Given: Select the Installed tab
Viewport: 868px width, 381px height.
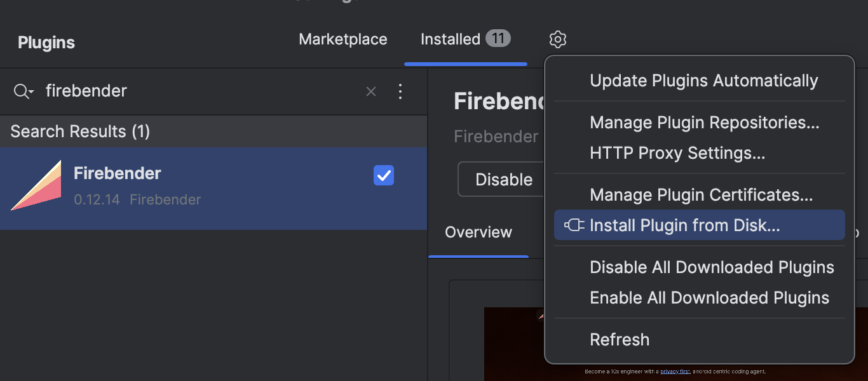Looking at the screenshot, I should click(453, 39).
